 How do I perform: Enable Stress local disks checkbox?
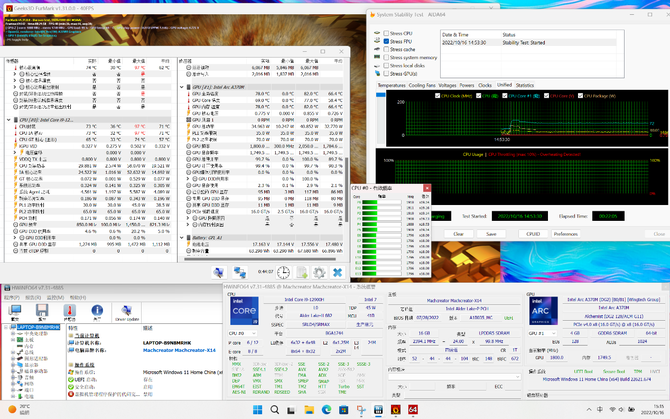[x=386, y=65]
